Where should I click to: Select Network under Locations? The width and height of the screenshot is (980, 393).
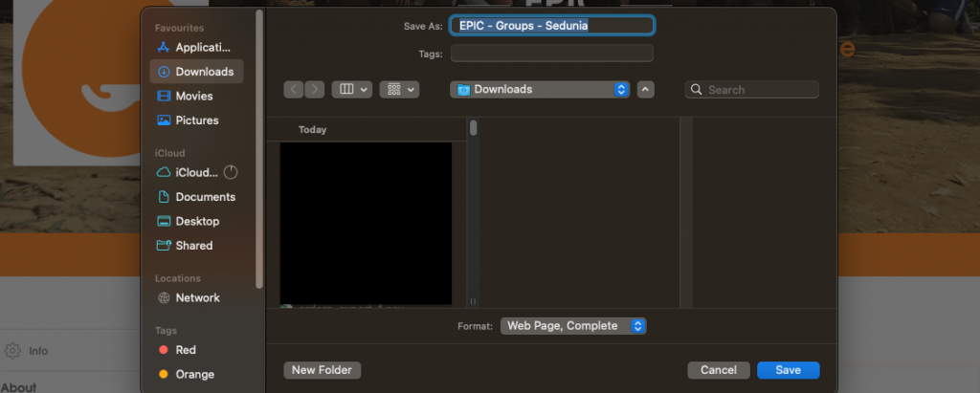[x=197, y=298]
